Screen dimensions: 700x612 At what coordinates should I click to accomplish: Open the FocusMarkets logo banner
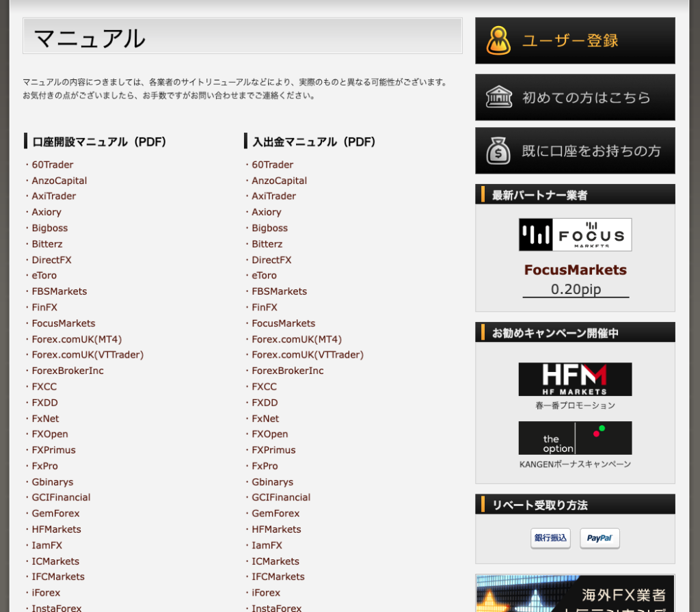point(575,235)
